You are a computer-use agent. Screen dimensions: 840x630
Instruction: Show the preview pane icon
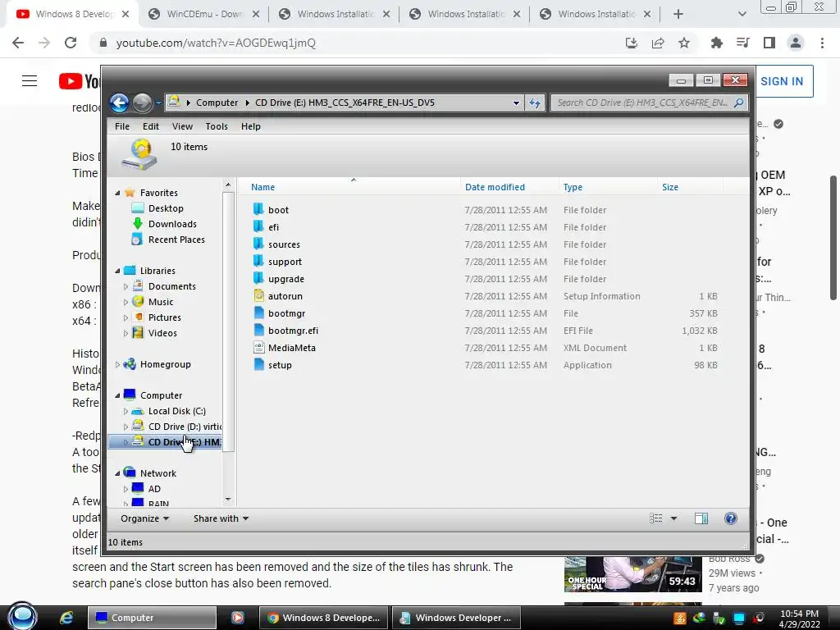701,518
